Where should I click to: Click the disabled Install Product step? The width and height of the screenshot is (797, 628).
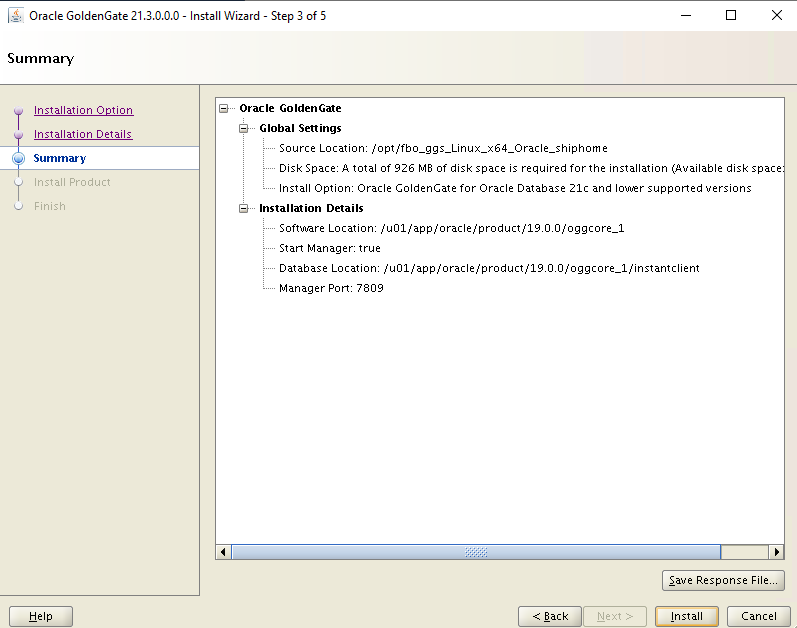72,182
